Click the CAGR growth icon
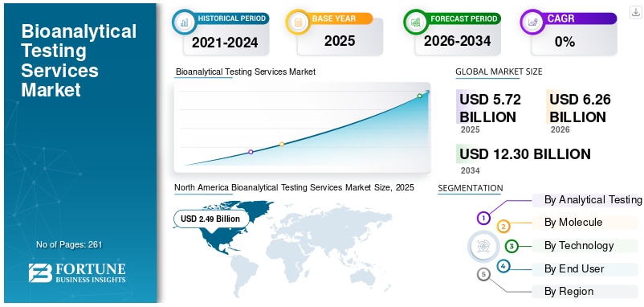 [x=532, y=22]
